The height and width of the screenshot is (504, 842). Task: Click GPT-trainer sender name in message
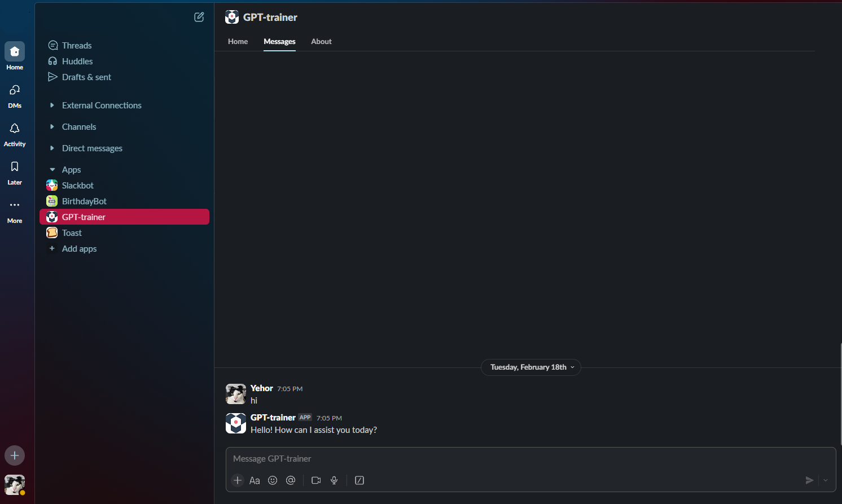click(273, 418)
